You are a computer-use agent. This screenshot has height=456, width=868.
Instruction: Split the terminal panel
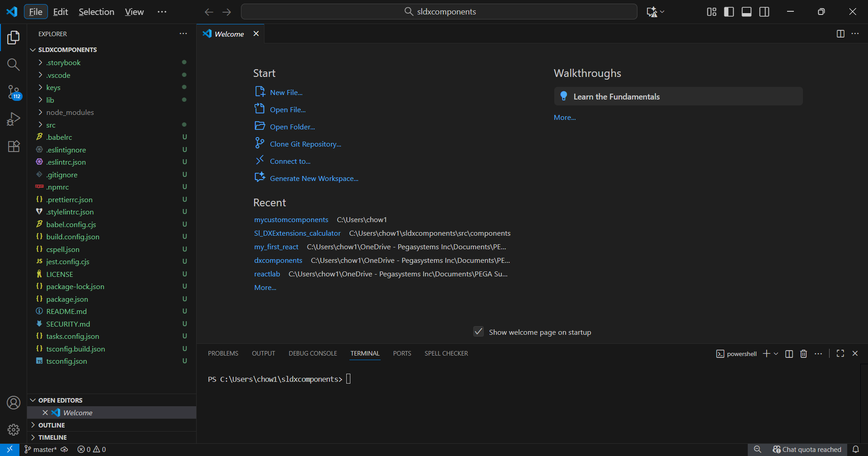pyautogui.click(x=789, y=354)
